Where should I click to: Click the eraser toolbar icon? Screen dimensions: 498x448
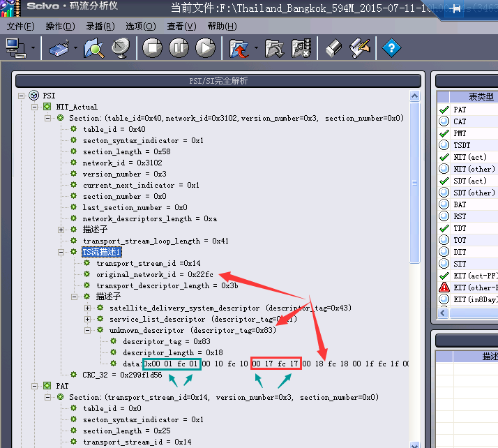click(x=334, y=48)
